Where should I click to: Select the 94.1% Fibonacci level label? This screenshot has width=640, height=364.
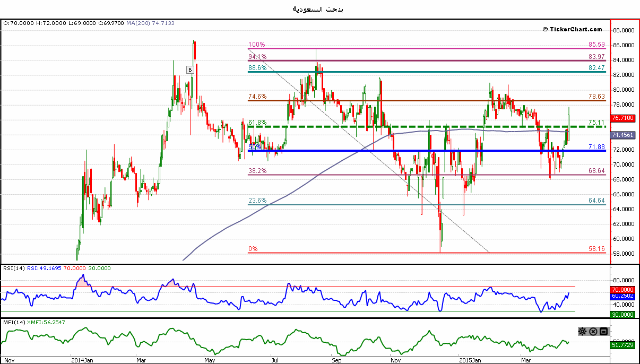257,57
